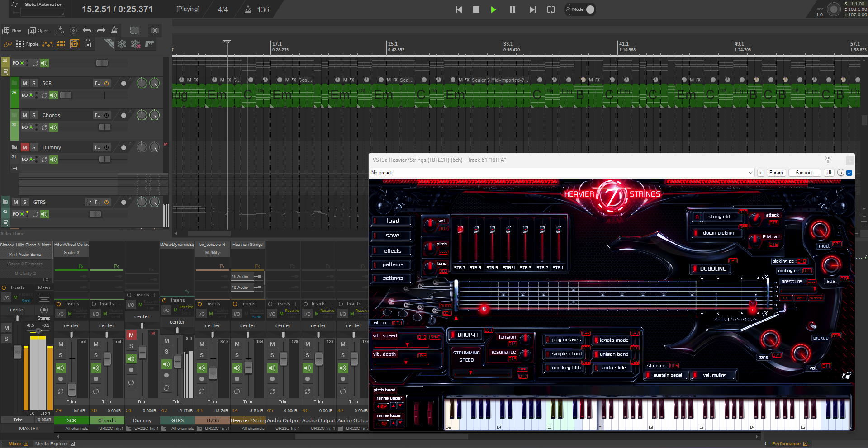Click the crossfade toolbar icon
This screenshot has width=868, height=448.
point(155,30)
